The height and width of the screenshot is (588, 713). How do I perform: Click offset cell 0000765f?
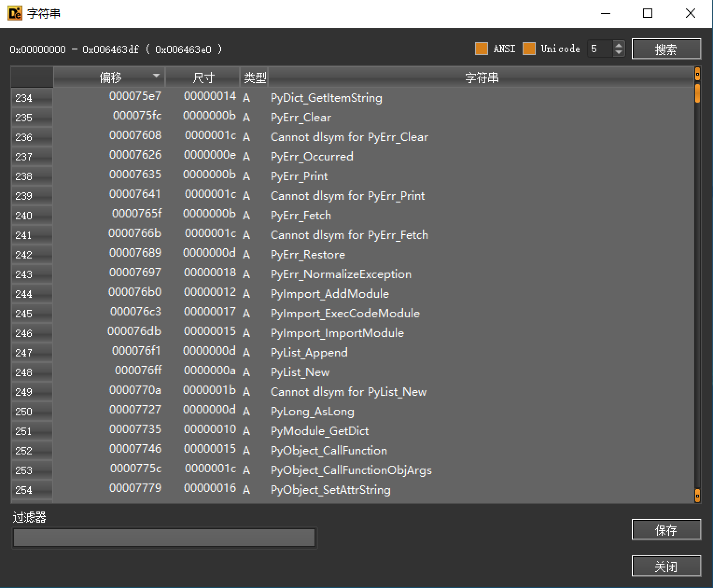[137, 214]
